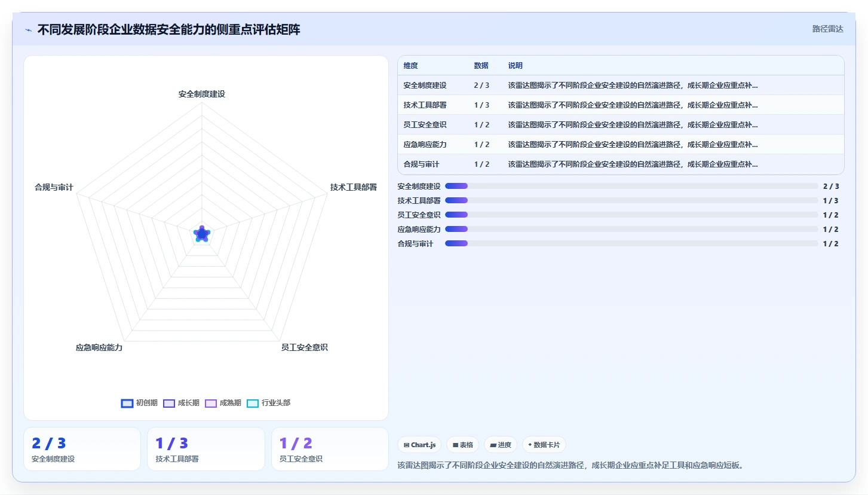
Task: Click the 进度 tag
Action: [x=501, y=445]
